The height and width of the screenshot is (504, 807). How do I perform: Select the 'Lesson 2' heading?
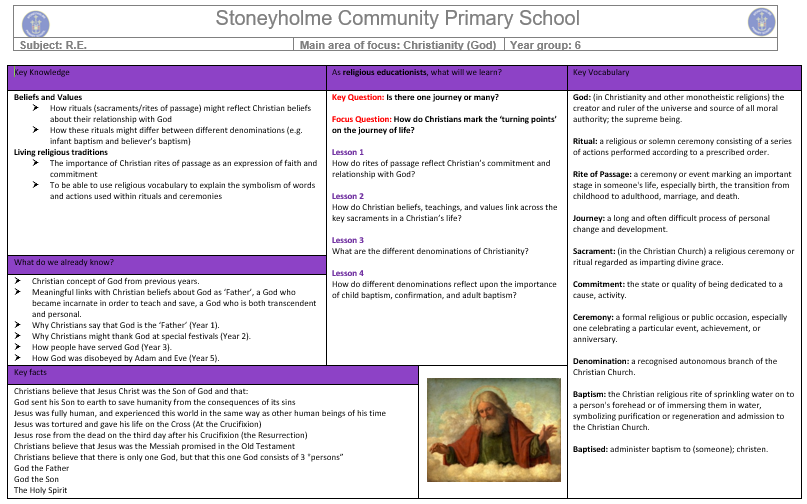tap(348, 196)
